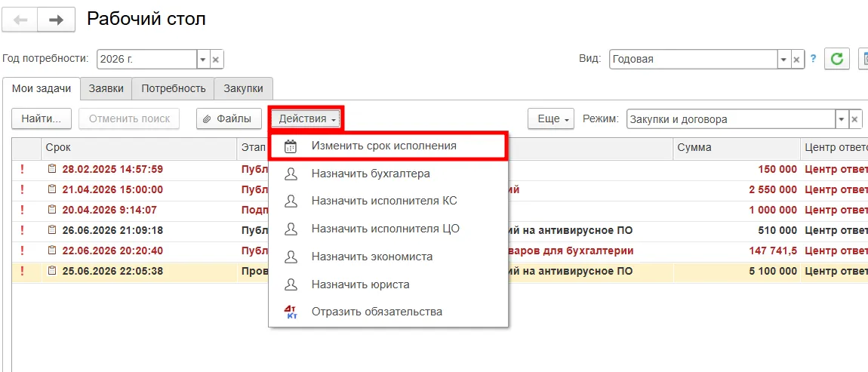
Task: Open the Закупки tab
Action: [x=243, y=88]
